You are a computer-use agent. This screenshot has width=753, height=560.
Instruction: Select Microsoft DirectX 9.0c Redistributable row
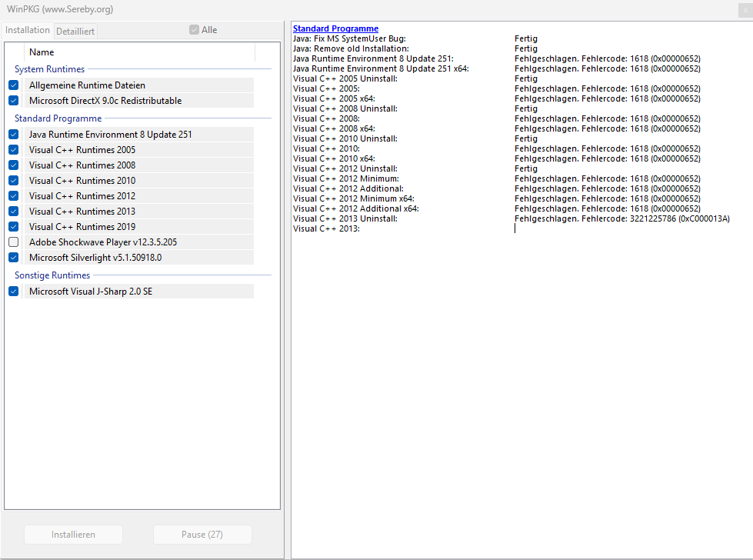138,100
